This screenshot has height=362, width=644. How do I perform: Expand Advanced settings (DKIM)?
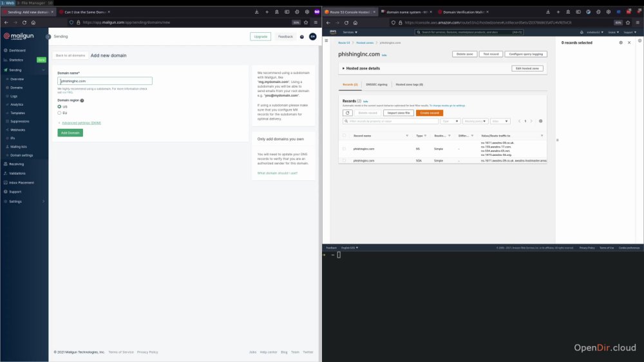pos(81,123)
